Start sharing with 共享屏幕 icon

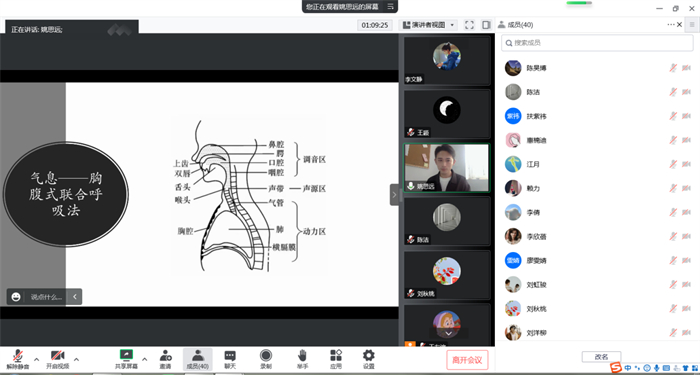pos(126,359)
